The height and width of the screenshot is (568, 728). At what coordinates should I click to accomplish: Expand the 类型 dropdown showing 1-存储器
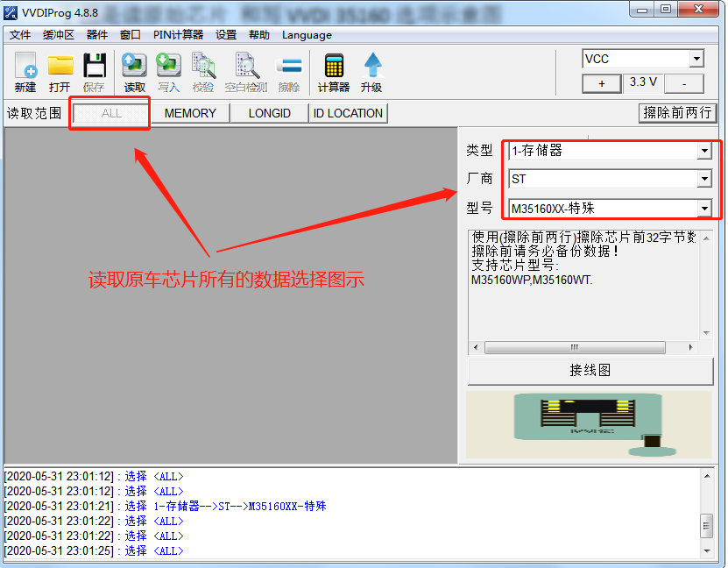[x=704, y=151]
